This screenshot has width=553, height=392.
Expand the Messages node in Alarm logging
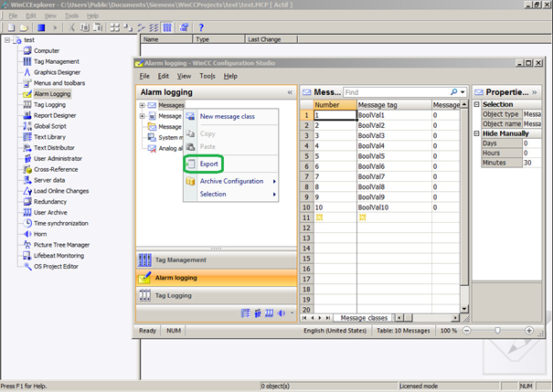(x=142, y=105)
